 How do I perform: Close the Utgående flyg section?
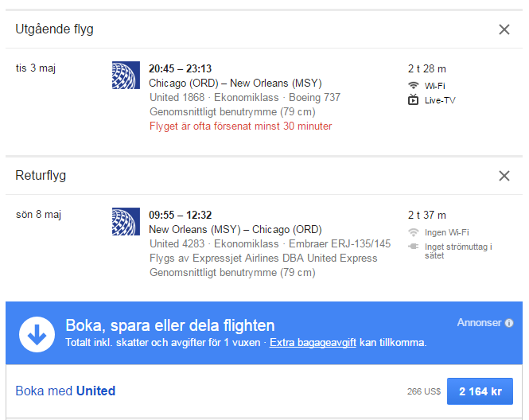(504, 29)
